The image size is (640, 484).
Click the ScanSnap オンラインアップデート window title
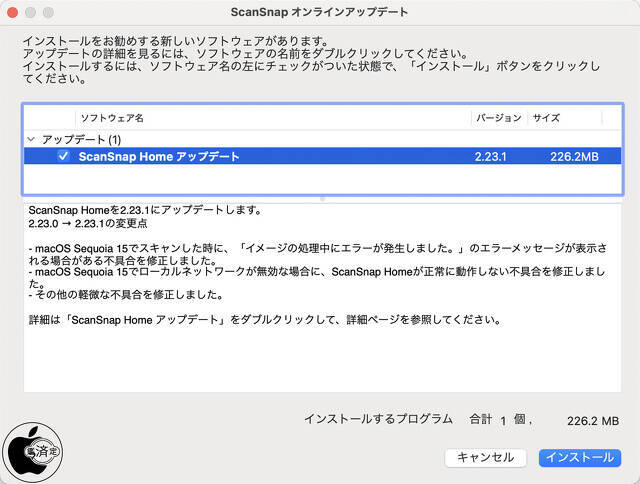(319, 12)
